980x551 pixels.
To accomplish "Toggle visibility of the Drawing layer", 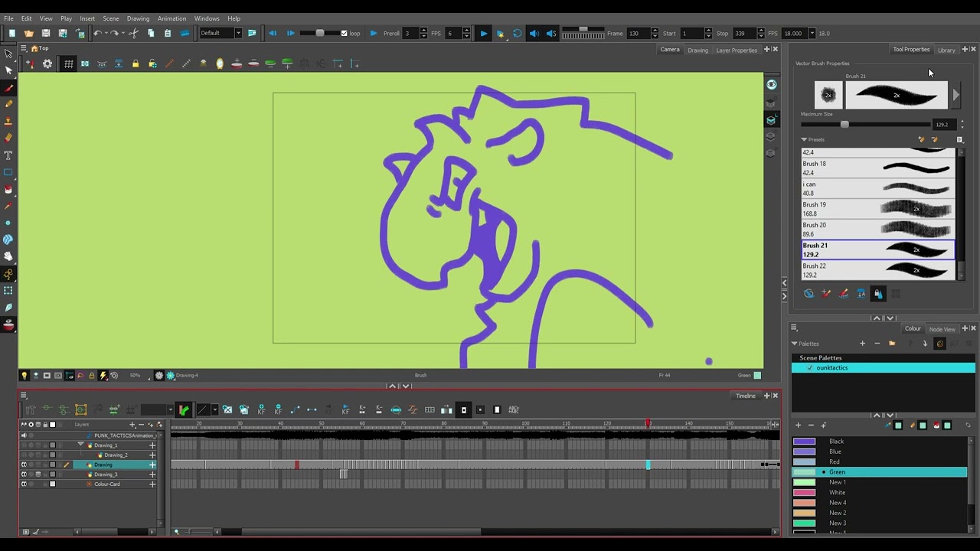I will coord(24,465).
